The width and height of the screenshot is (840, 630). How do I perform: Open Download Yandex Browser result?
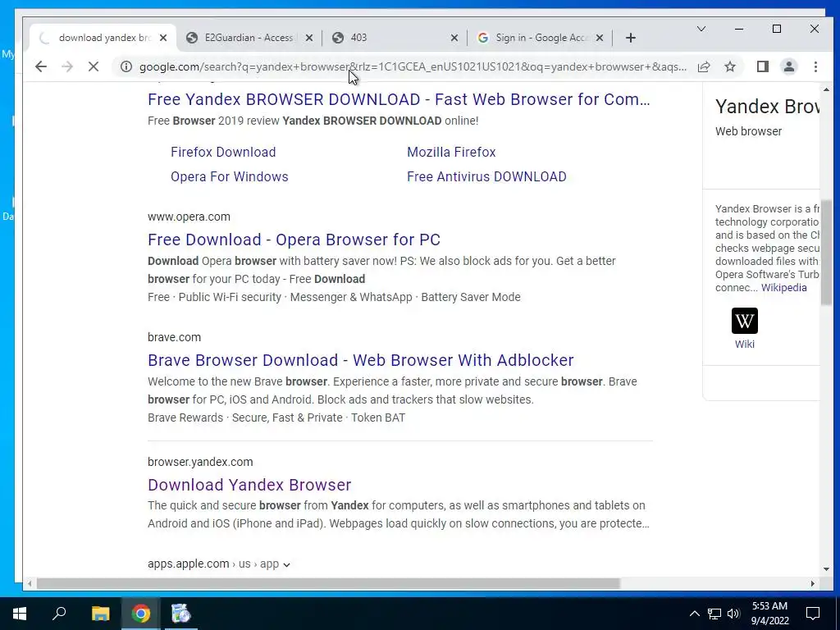(249, 485)
